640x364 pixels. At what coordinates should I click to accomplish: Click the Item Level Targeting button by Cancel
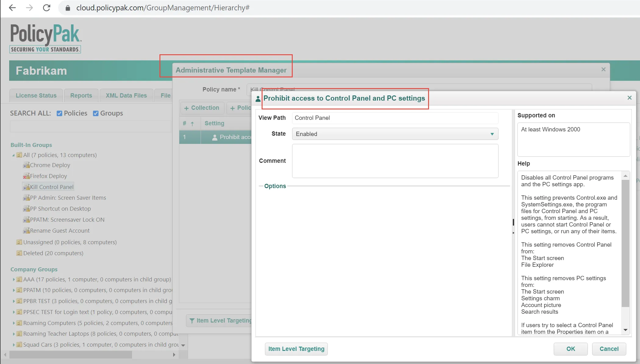click(x=296, y=349)
